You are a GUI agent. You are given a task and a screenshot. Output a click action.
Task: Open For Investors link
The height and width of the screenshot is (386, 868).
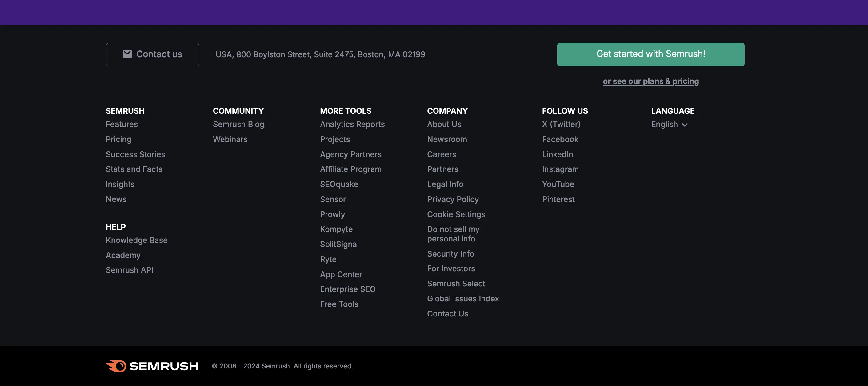451,269
